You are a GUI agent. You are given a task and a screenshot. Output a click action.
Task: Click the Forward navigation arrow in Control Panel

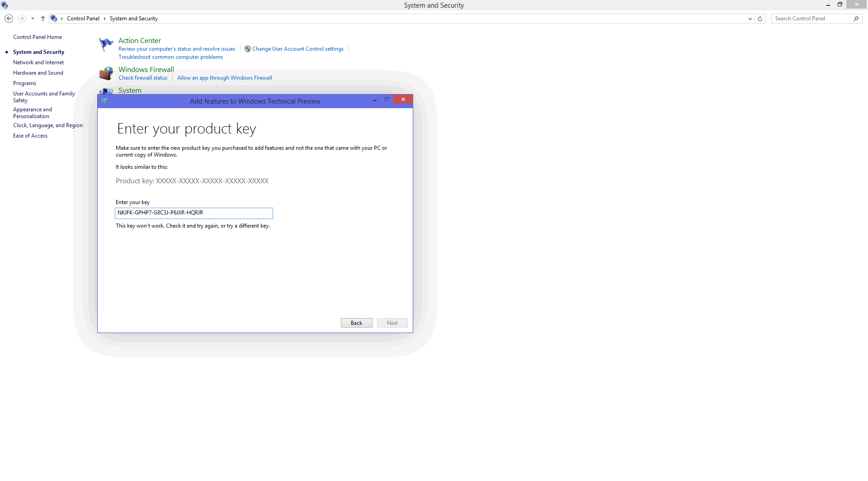tap(22, 19)
